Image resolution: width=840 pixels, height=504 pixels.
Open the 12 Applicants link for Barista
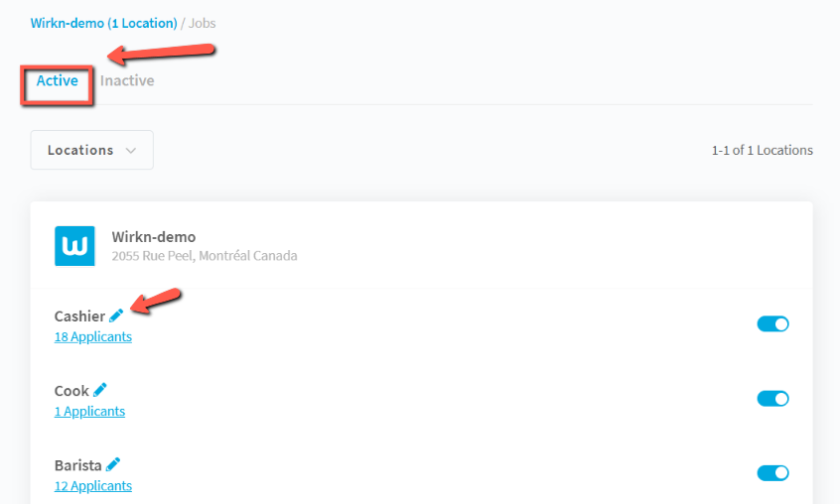(93, 486)
